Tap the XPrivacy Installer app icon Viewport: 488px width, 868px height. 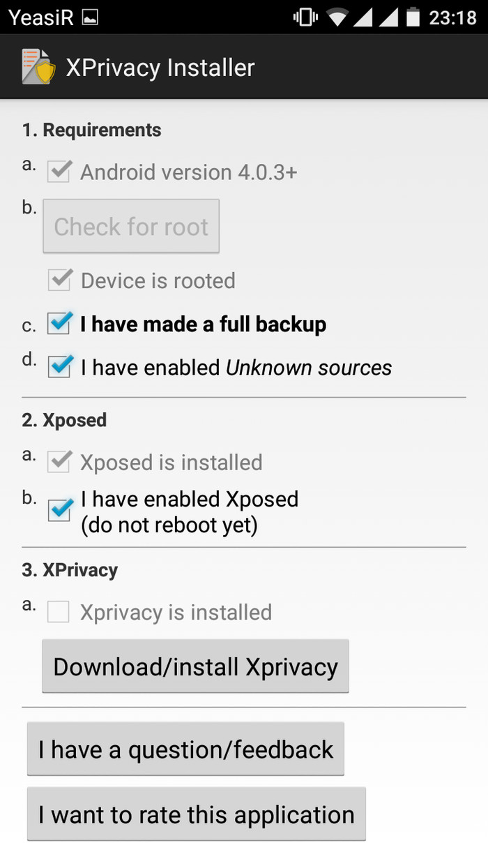click(x=38, y=67)
